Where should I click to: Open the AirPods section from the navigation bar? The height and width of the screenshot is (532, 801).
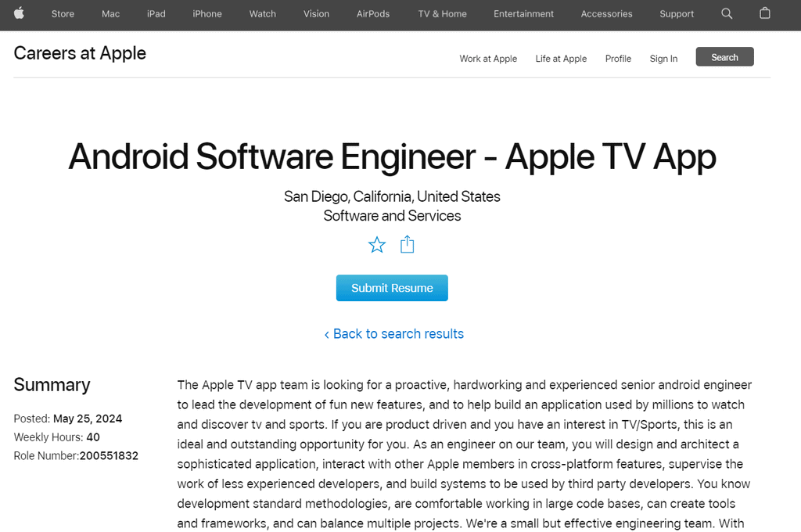372,13
